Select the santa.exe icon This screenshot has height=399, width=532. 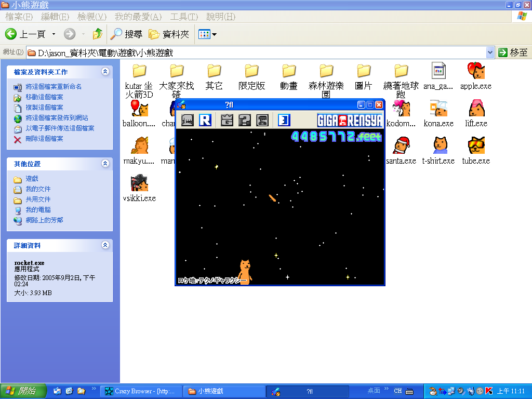coord(402,145)
